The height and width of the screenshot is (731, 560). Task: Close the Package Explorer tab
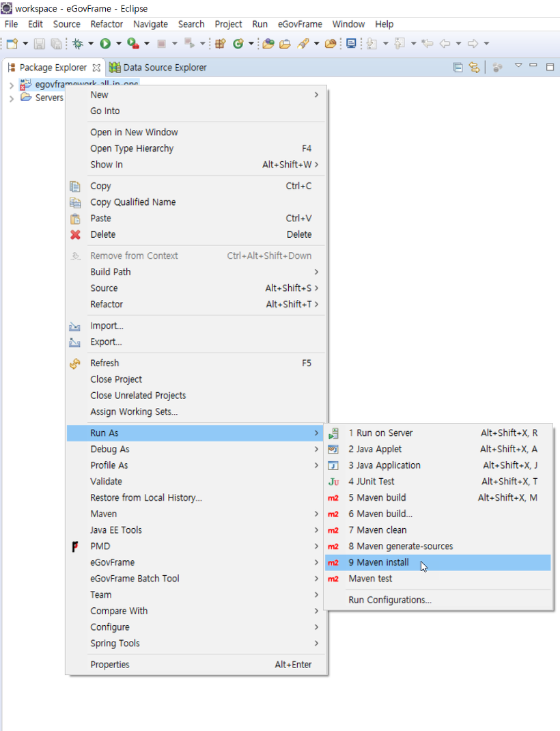click(96, 68)
